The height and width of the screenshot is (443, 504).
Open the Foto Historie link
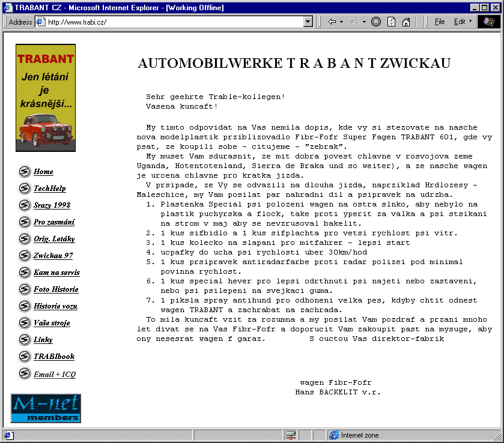[x=56, y=289]
